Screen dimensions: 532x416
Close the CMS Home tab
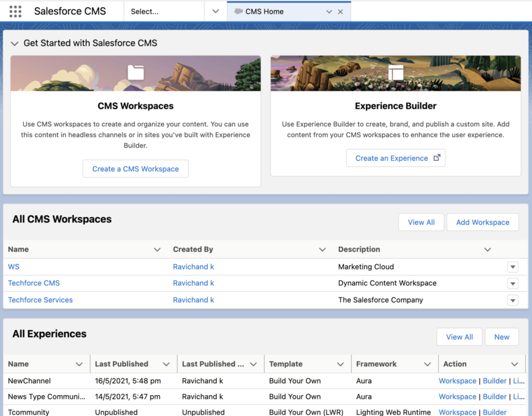(x=341, y=10)
